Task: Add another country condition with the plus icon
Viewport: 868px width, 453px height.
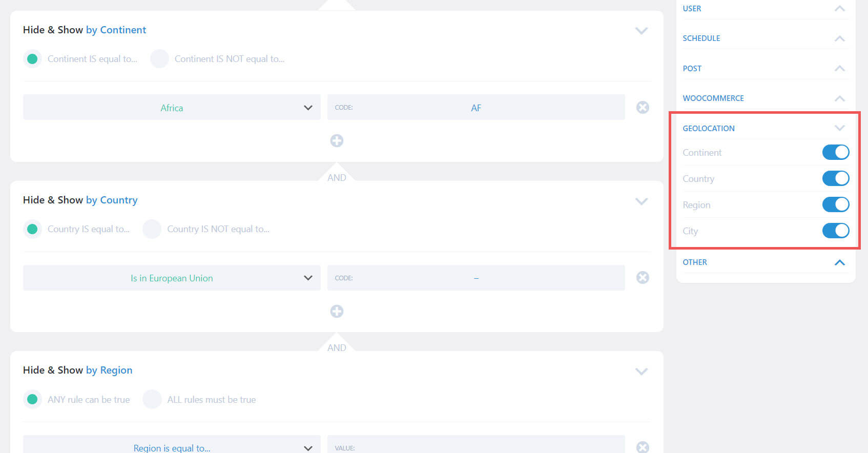Action: point(337,311)
